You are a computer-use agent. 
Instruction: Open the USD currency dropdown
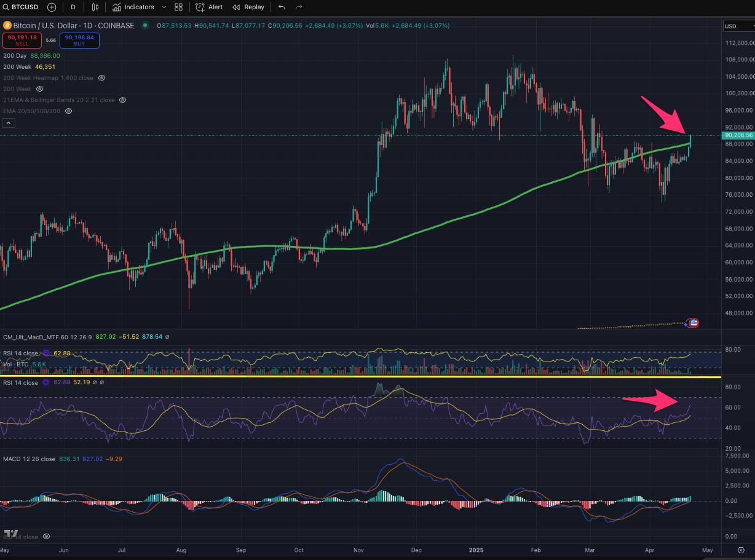click(x=738, y=26)
